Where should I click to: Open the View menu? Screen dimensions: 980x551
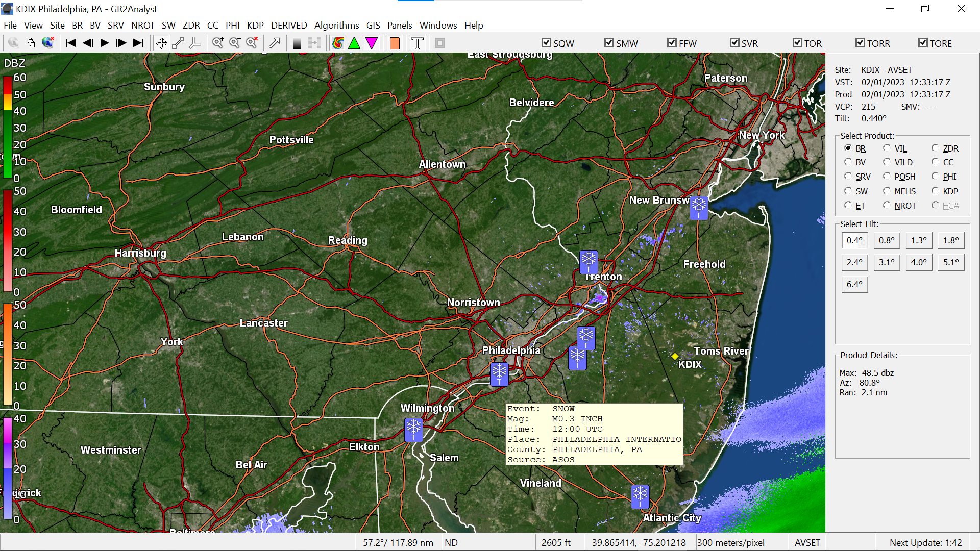33,26
